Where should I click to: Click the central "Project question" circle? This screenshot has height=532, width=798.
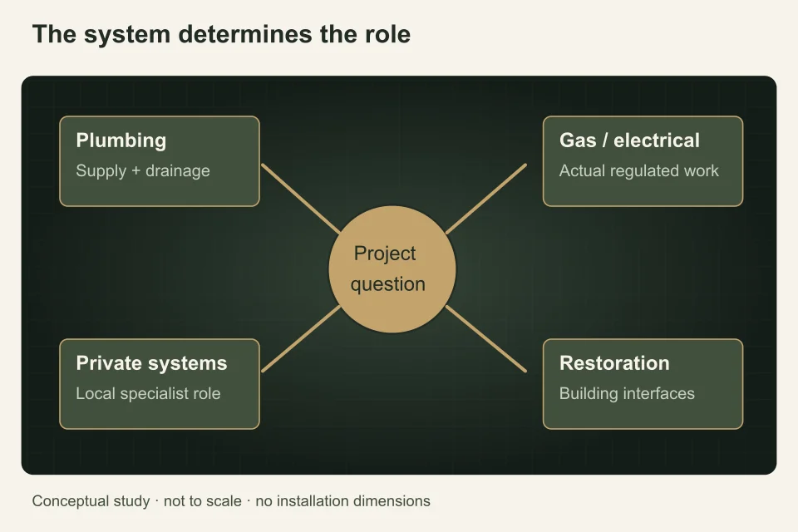(392, 269)
